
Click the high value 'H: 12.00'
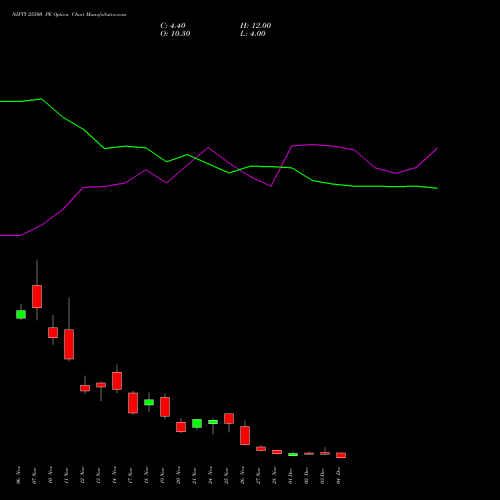click(x=255, y=26)
